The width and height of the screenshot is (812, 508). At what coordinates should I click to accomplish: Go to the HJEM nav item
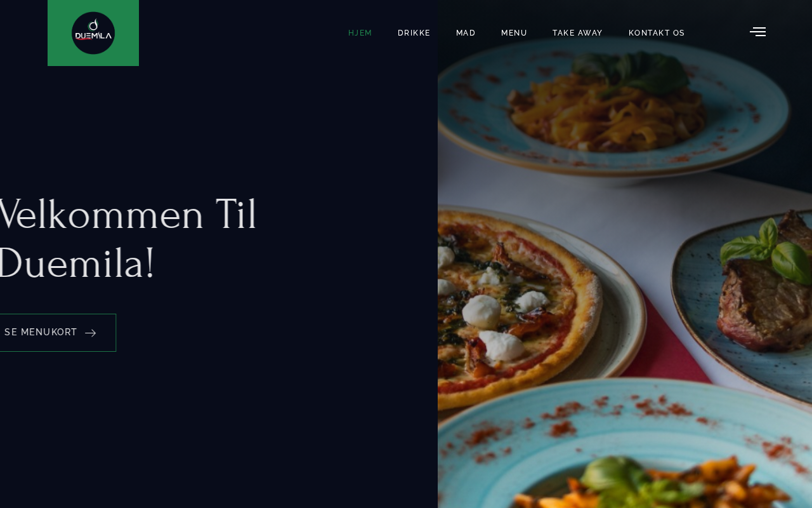coord(360,33)
